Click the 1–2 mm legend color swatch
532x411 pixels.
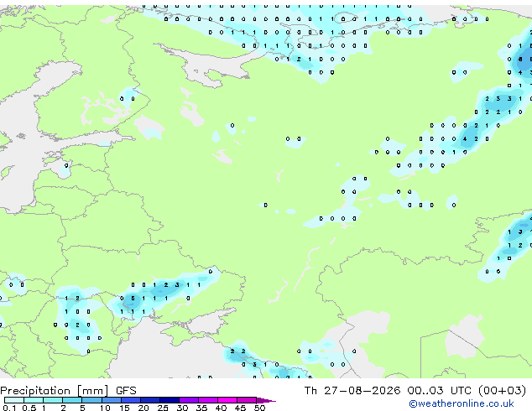53,400
